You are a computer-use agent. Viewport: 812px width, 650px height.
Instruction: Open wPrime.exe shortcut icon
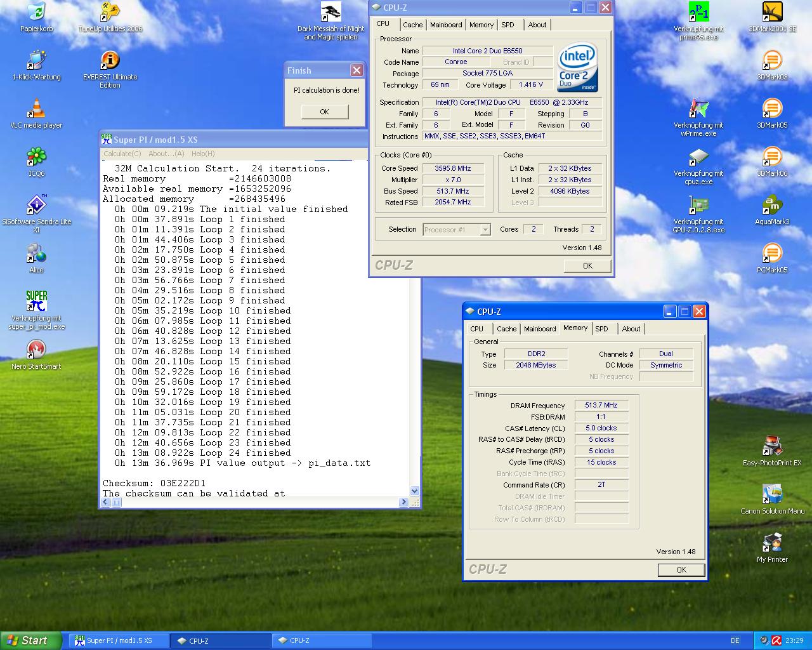(x=698, y=109)
